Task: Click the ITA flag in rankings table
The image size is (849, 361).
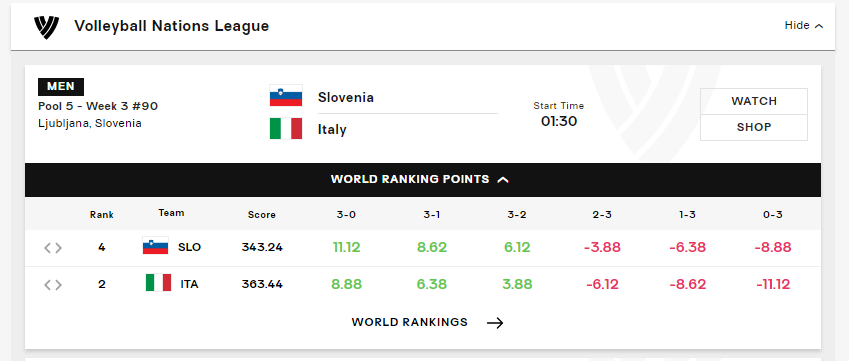Action: coord(158,283)
